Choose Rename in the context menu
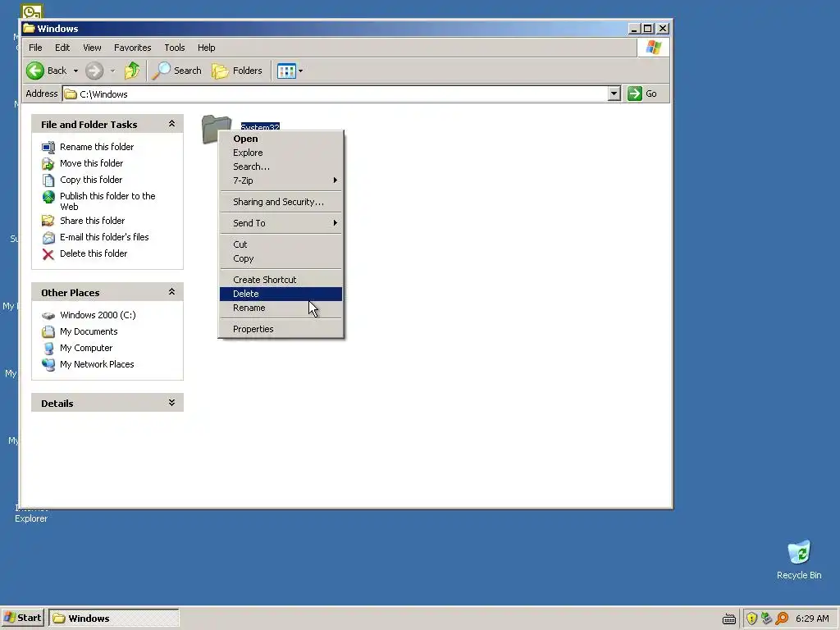Screen dimensions: 840x630 click(x=281, y=308)
